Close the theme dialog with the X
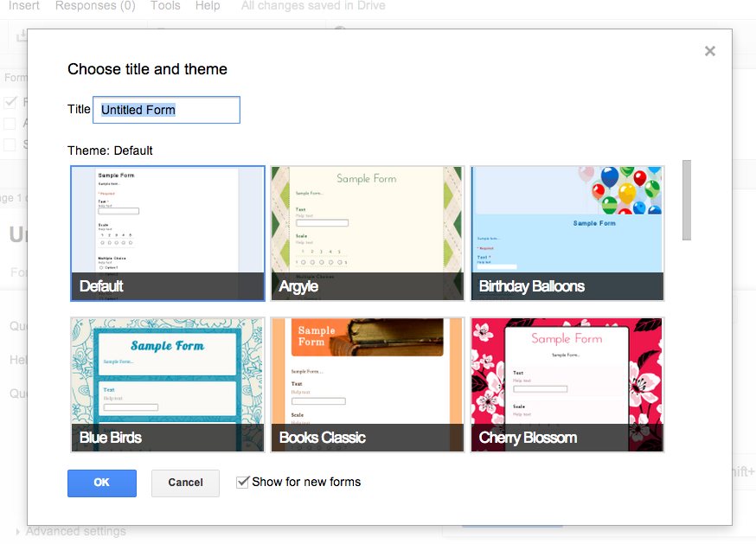Viewport: 756px width, 544px height. (x=709, y=51)
